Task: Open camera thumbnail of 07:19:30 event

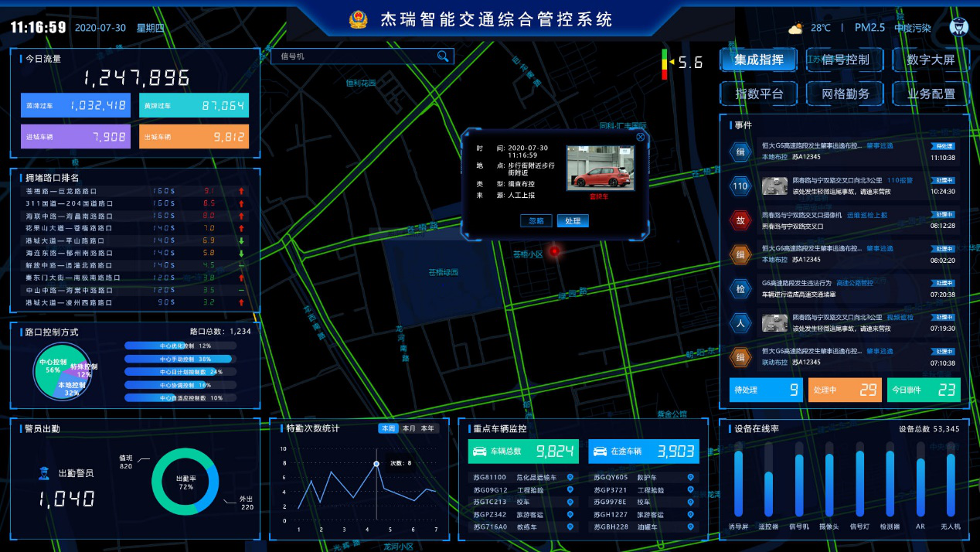Action: pyautogui.click(x=774, y=322)
